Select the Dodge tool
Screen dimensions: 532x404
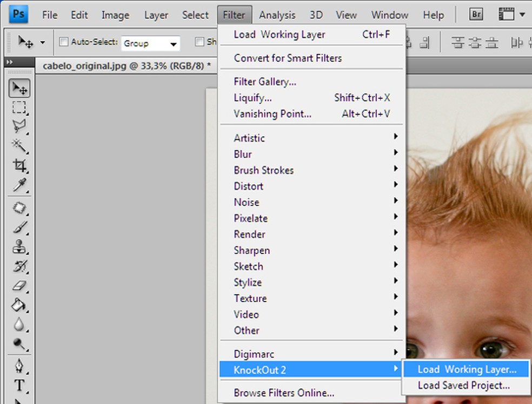[x=19, y=344]
